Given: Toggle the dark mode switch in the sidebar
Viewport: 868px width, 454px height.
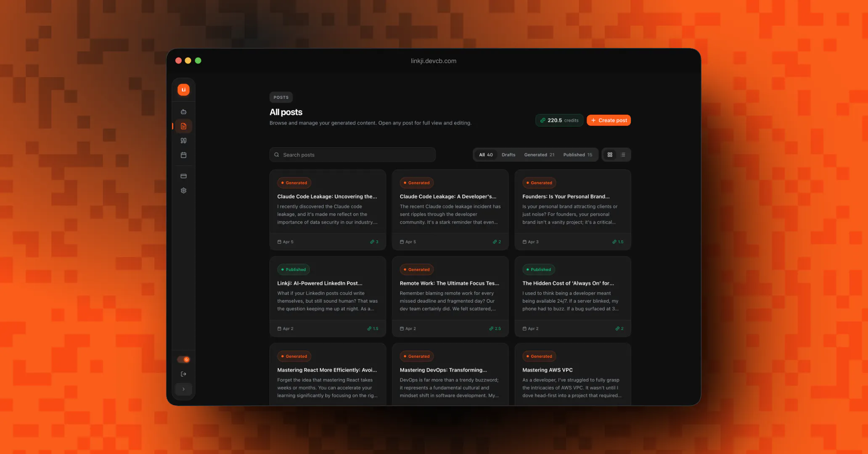Looking at the screenshot, I should 183,359.
